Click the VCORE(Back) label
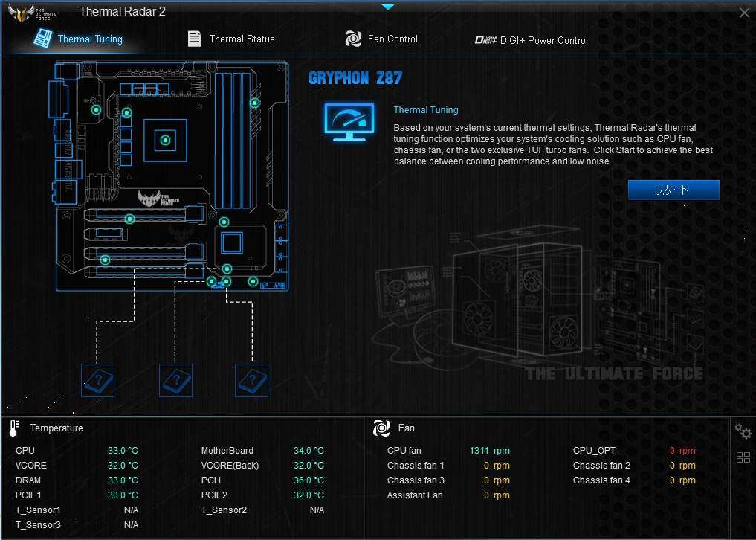This screenshot has height=540, width=756. (230, 466)
